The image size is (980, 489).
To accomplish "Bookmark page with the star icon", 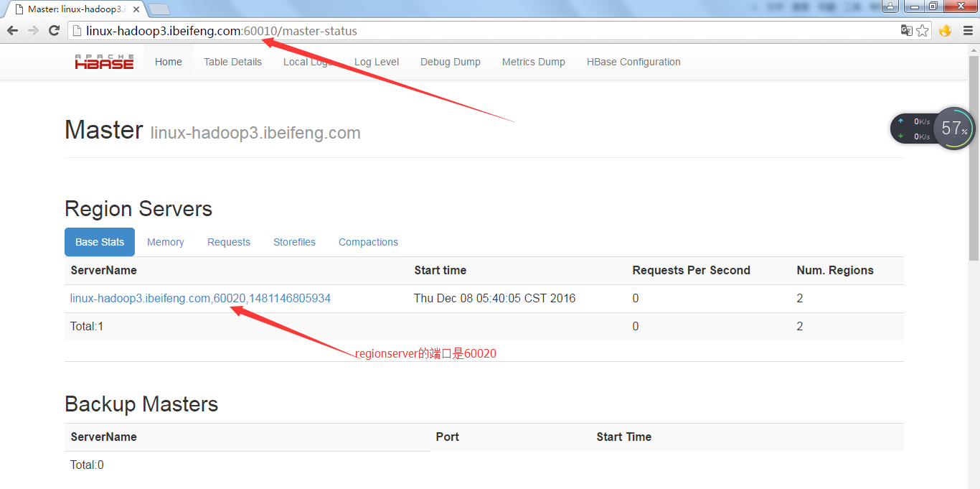I will click(923, 30).
